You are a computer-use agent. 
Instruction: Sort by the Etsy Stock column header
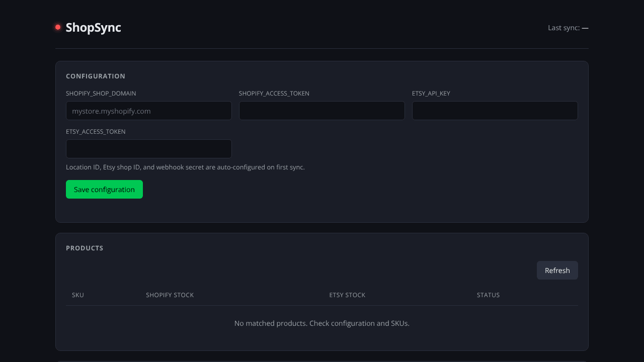coord(347,295)
